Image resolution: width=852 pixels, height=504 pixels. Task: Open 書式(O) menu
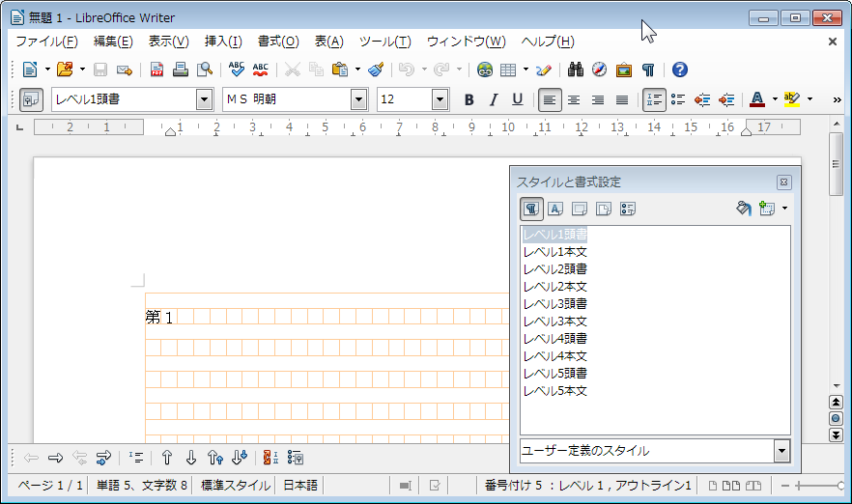point(278,42)
